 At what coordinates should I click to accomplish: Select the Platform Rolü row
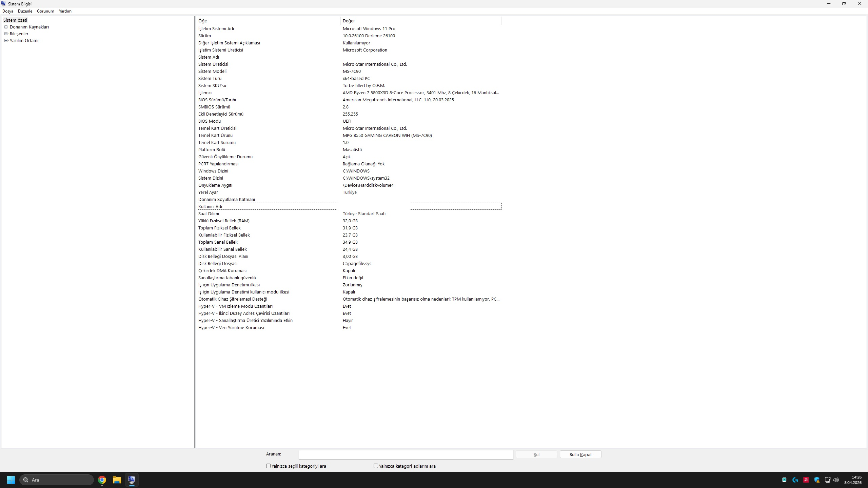(350, 150)
